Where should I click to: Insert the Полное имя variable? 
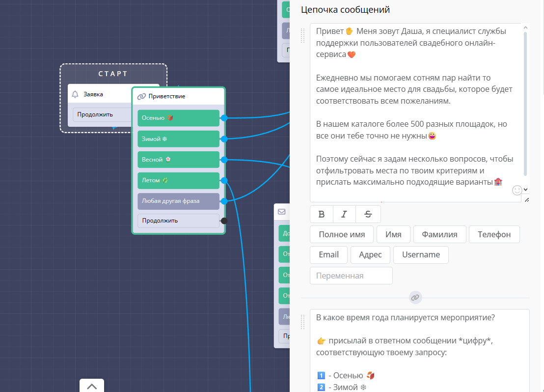pos(341,234)
